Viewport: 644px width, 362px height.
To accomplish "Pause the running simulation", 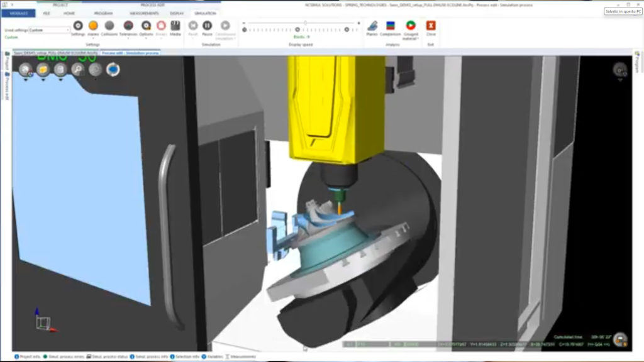I will click(x=207, y=26).
